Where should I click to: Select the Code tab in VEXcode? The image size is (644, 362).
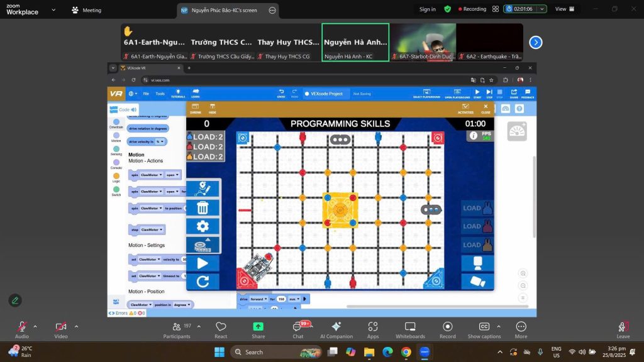click(123, 109)
